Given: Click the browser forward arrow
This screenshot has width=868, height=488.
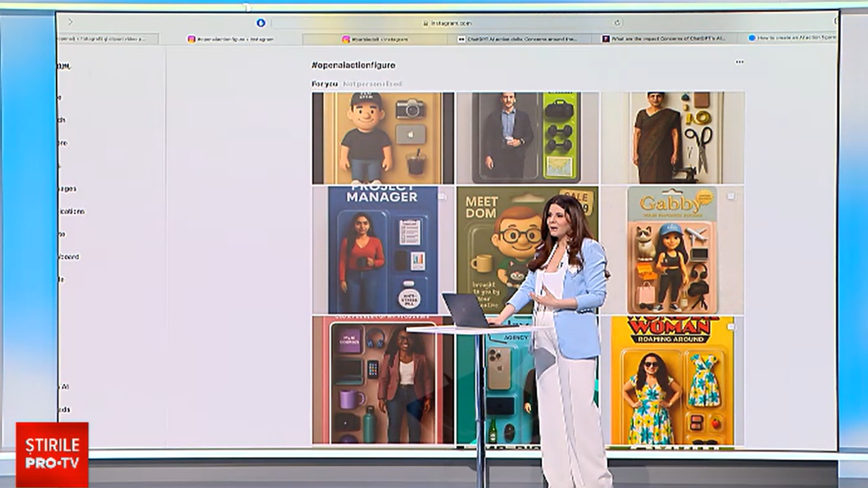Looking at the screenshot, I should tap(71, 22).
